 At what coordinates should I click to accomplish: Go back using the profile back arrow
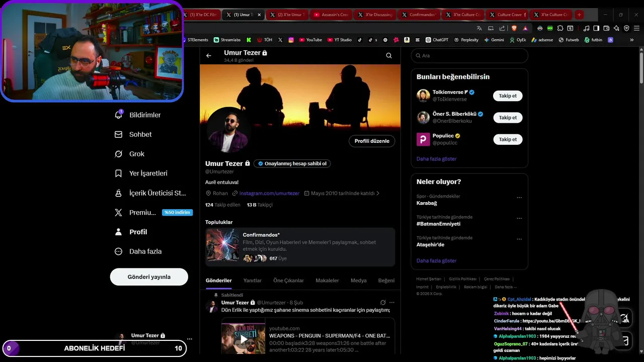tap(209, 56)
